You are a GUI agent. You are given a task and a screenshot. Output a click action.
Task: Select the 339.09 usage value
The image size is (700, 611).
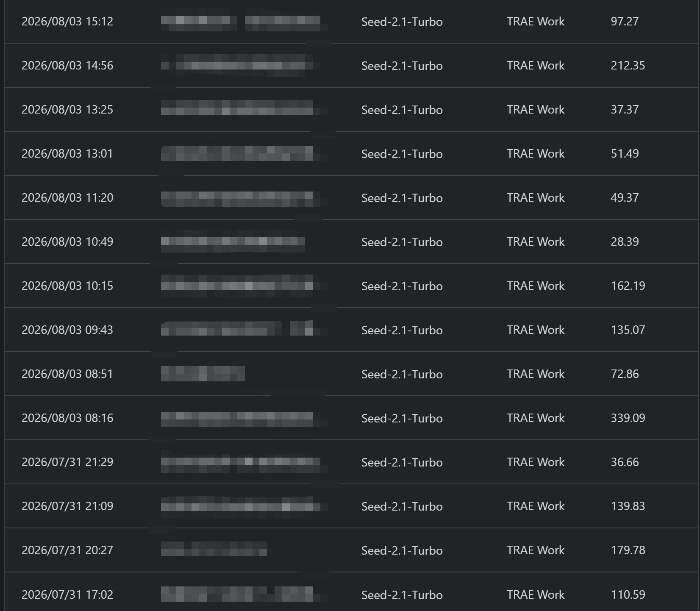pos(628,418)
